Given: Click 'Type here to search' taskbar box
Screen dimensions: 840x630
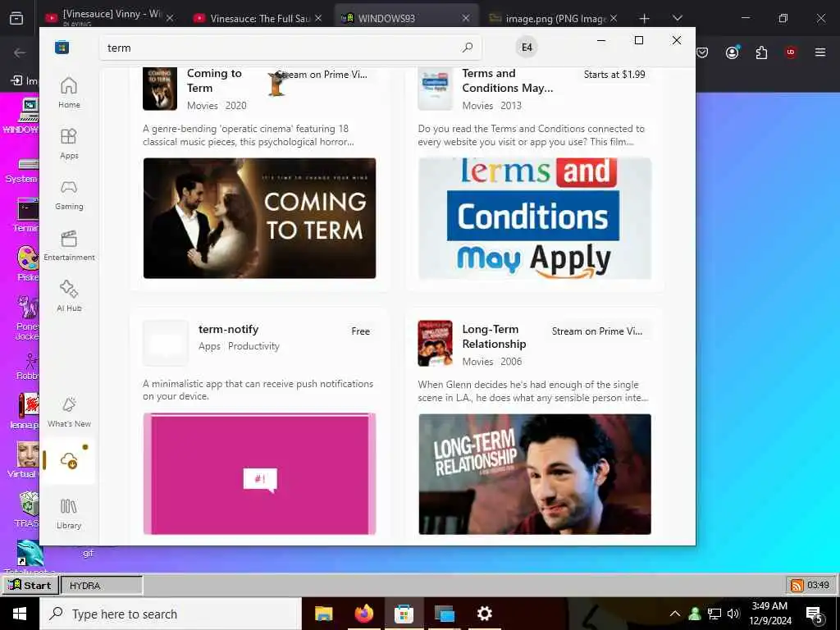Looking at the screenshot, I should pyautogui.click(x=171, y=614).
